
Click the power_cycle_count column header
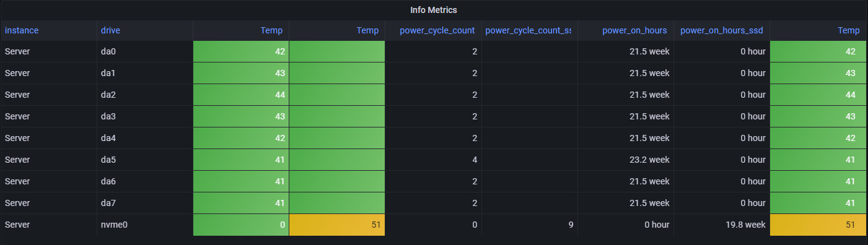(x=437, y=30)
